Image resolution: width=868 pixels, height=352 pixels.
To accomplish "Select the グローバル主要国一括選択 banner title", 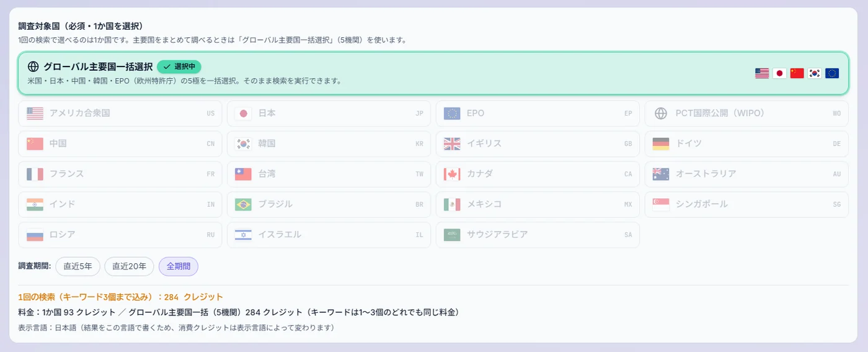I will 98,66.
